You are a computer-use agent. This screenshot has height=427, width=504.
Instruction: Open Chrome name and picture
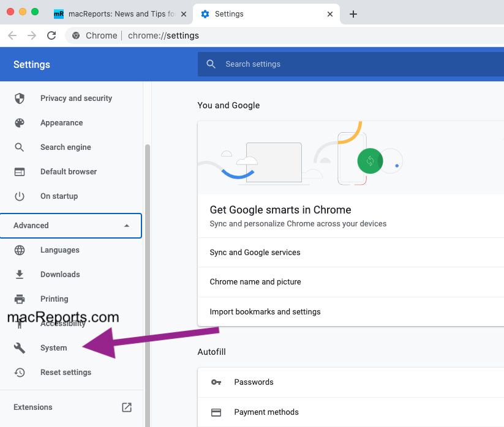pos(351,282)
